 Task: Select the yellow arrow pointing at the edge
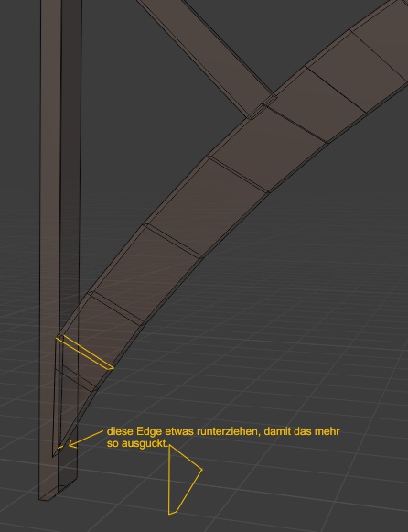coord(86,438)
